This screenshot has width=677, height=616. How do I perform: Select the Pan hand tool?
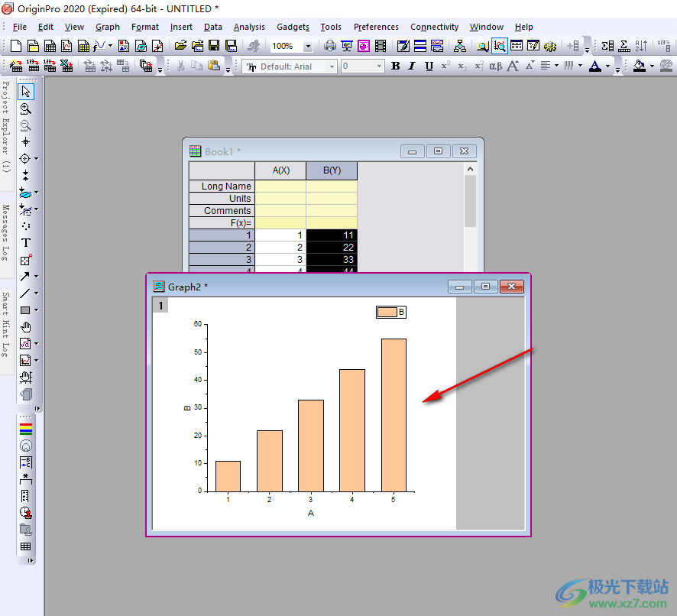pyautogui.click(x=26, y=327)
